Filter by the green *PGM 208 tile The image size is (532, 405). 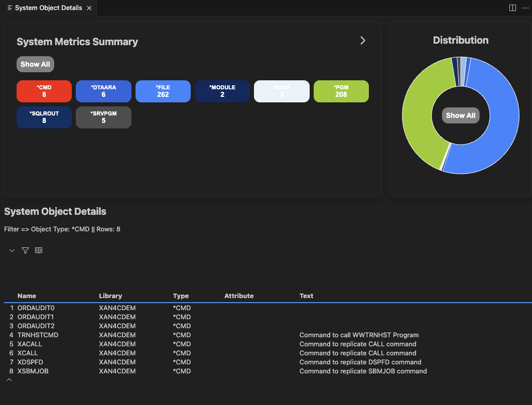click(x=341, y=91)
